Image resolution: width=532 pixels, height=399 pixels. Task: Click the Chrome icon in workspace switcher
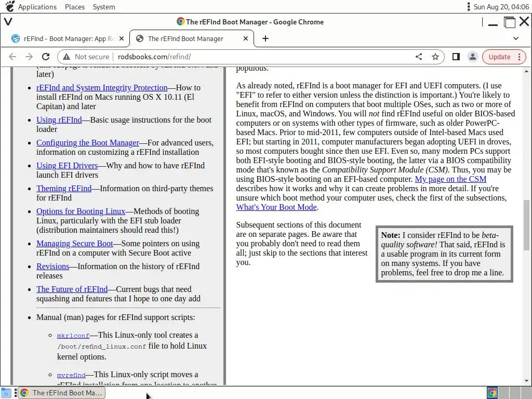pos(492,393)
